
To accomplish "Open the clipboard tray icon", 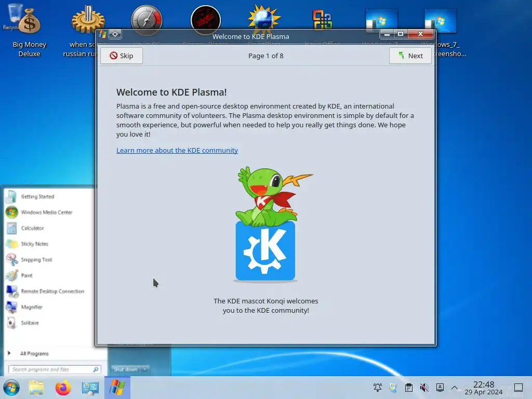I will pyautogui.click(x=409, y=388).
